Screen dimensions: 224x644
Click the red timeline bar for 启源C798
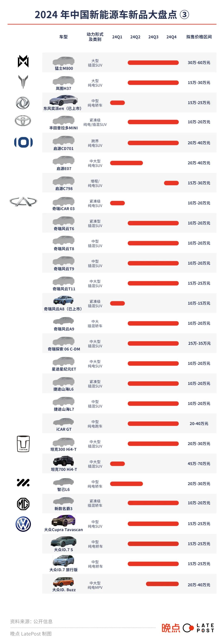point(171,183)
